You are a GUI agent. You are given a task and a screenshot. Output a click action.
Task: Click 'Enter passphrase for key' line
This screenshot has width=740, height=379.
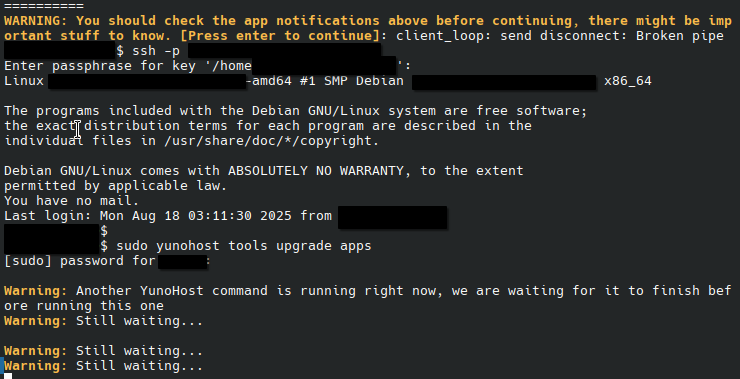208,66
